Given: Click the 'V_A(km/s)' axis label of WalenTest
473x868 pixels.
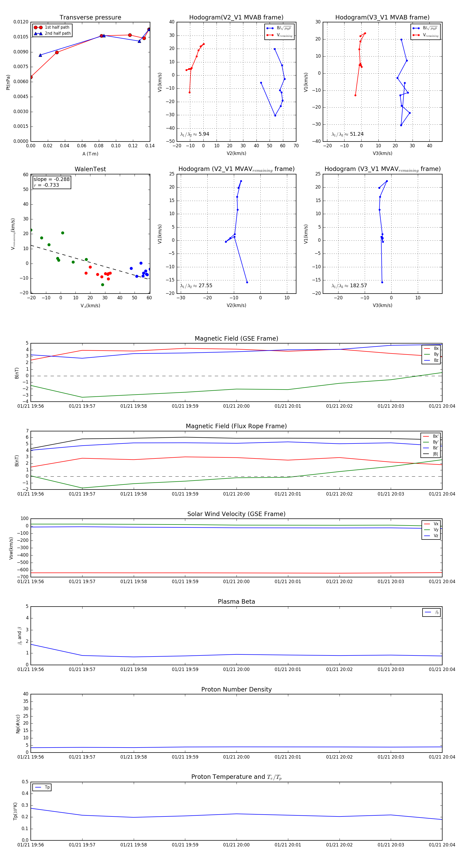Looking at the screenshot, I should coord(90,306).
